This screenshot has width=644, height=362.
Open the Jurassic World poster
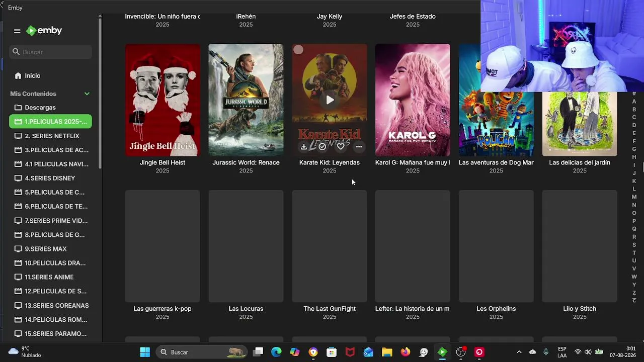pyautogui.click(x=246, y=100)
